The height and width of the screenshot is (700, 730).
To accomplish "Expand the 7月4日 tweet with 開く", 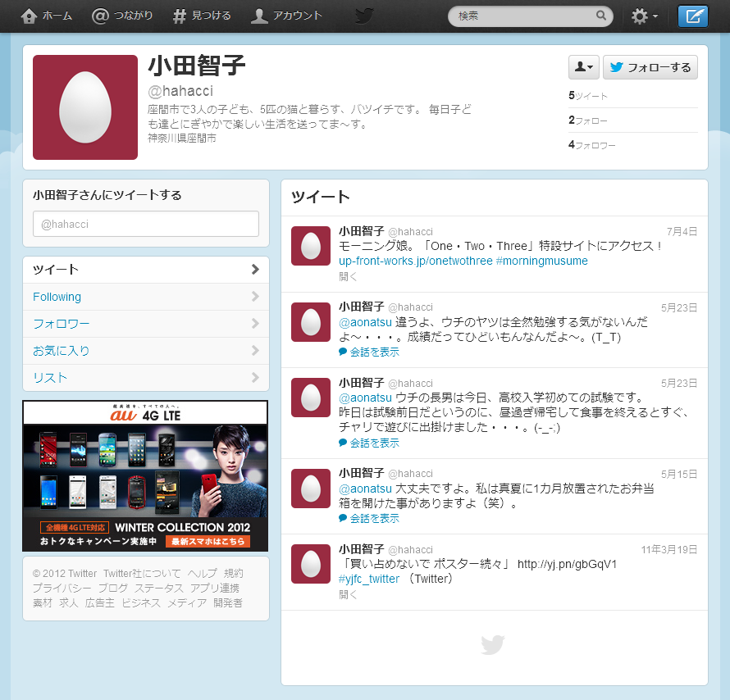I will [348, 277].
